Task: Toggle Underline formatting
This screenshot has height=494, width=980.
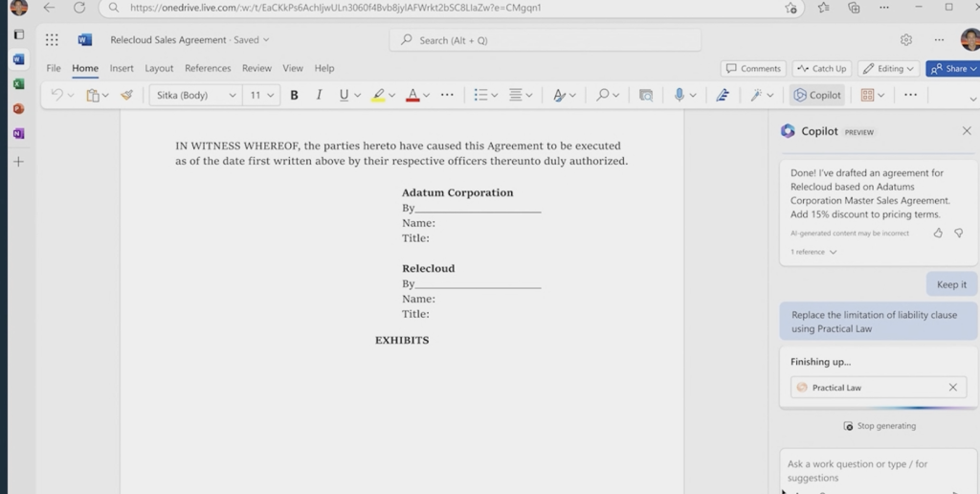Action: tap(344, 95)
